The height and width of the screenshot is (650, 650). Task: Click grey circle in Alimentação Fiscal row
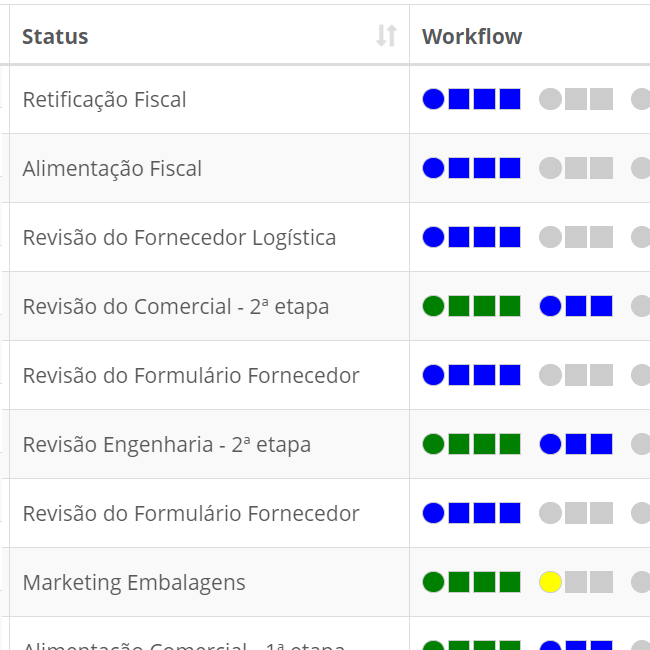tap(550, 168)
